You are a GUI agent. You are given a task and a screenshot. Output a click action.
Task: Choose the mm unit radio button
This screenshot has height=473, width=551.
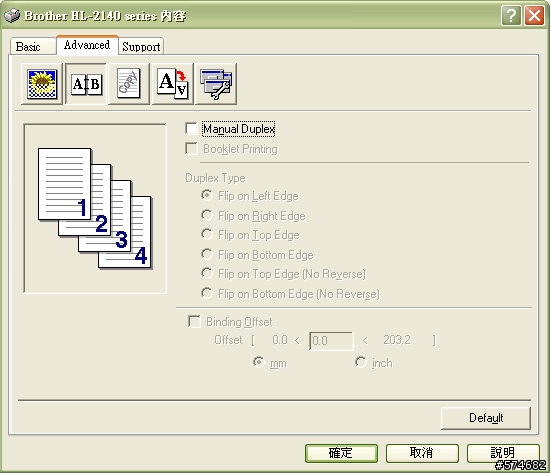(x=259, y=362)
